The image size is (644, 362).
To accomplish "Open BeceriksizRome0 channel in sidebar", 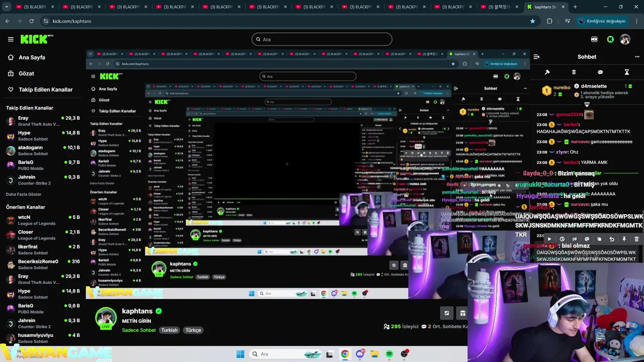I will pyautogui.click(x=42, y=264).
